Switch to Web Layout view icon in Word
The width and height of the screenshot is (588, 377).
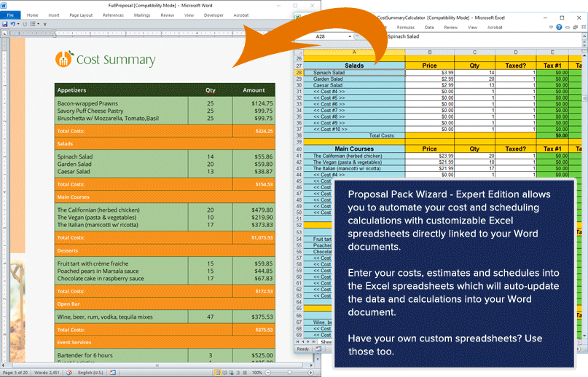232,373
